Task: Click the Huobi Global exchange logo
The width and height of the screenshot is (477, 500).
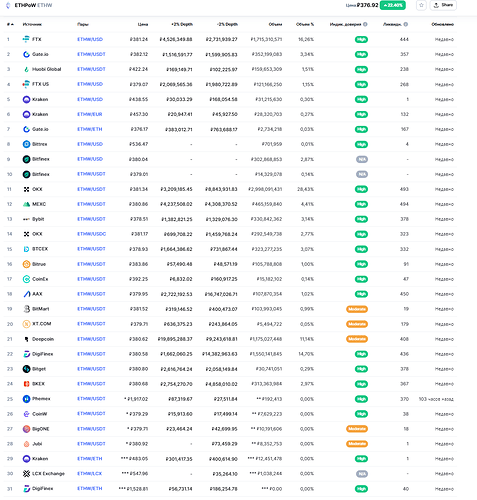Action: [26, 69]
